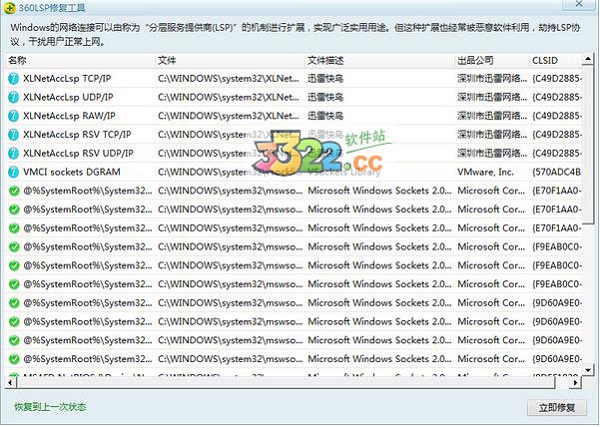Click the CLSID column header

(556, 60)
